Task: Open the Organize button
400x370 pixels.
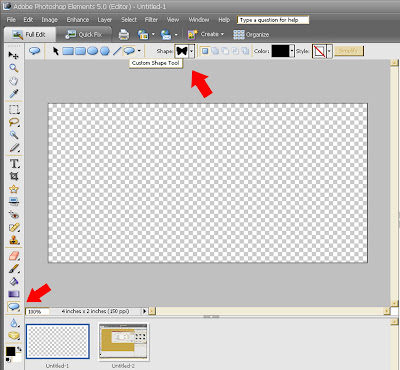Action: 251,34
